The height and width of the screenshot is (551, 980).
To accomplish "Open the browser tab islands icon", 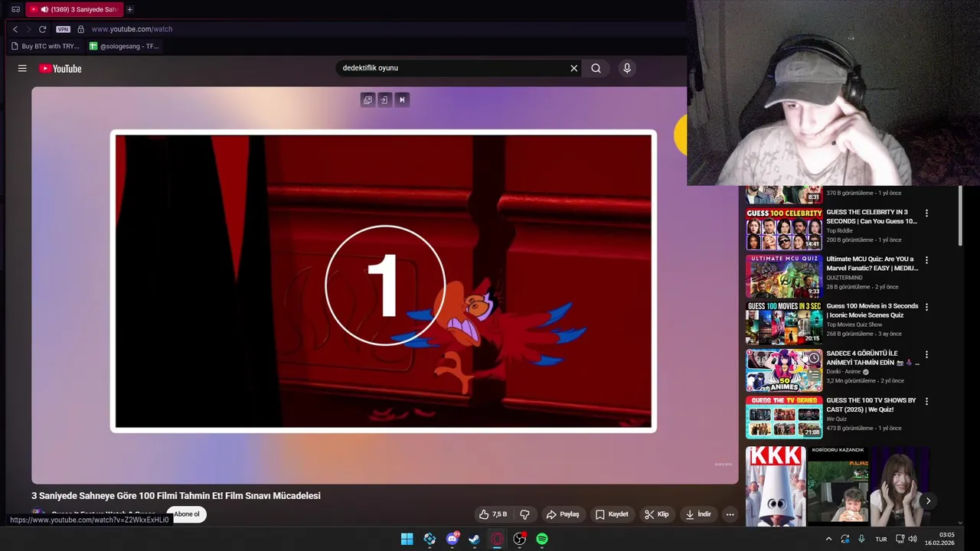I will pyautogui.click(x=15, y=9).
